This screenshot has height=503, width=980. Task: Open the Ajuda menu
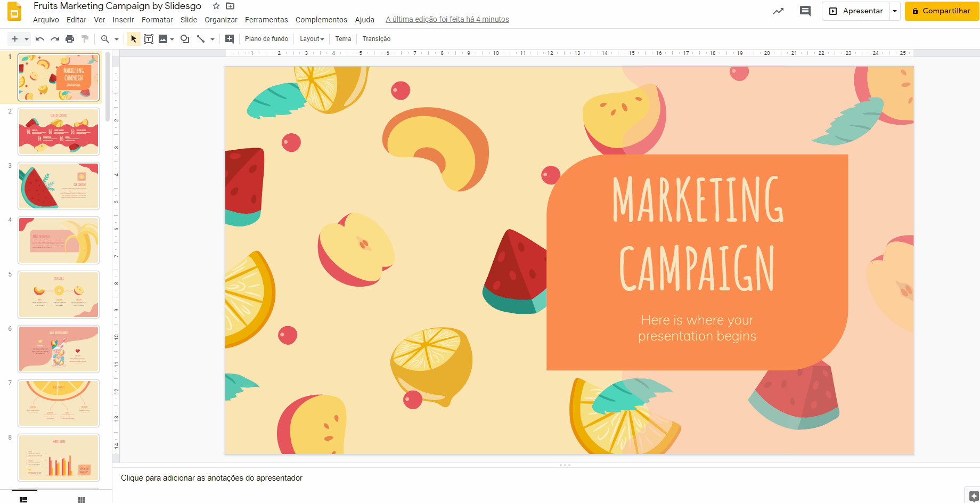364,20
